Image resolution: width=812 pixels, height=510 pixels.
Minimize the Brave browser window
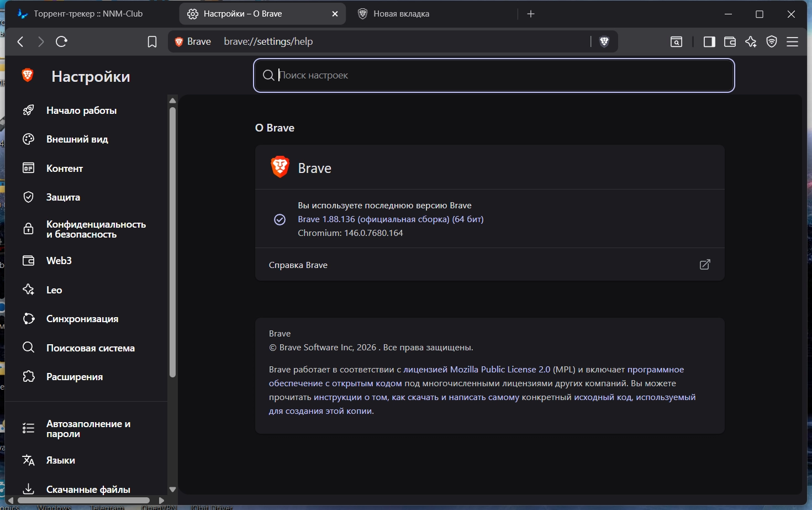pyautogui.click(x=728, y=14)
